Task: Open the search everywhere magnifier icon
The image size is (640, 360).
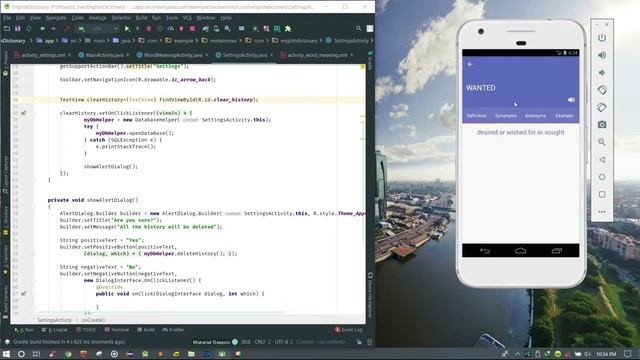Action: (x=358, y=29)
